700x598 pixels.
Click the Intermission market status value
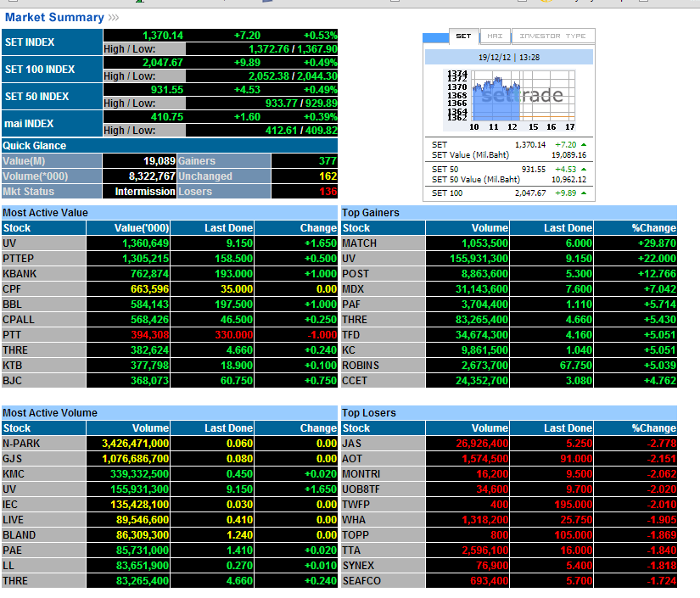click(145, 192)
